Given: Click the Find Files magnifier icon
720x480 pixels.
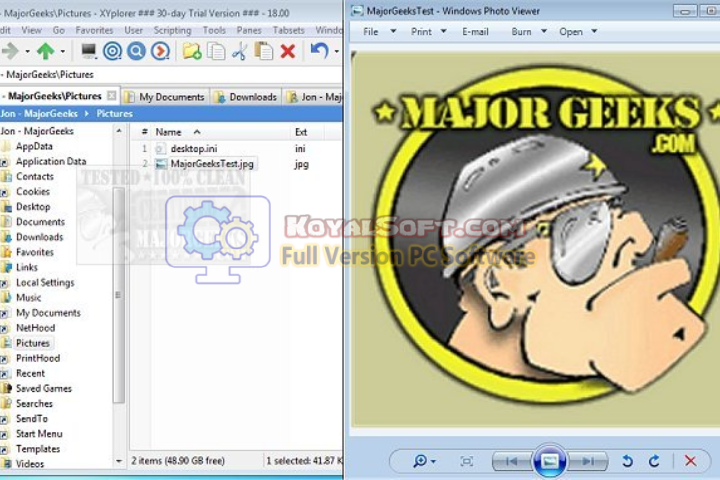Looking at the screenshot, I should point(136,51).
